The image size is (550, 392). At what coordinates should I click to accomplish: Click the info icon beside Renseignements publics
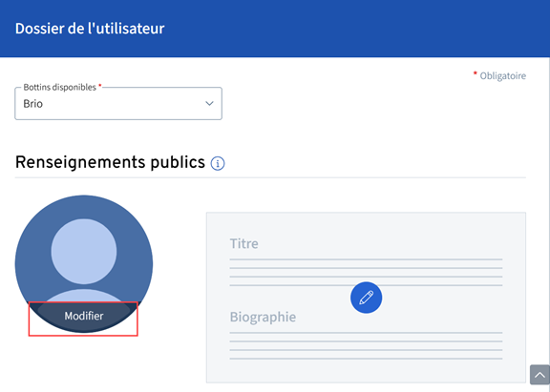tap(218, 163)
